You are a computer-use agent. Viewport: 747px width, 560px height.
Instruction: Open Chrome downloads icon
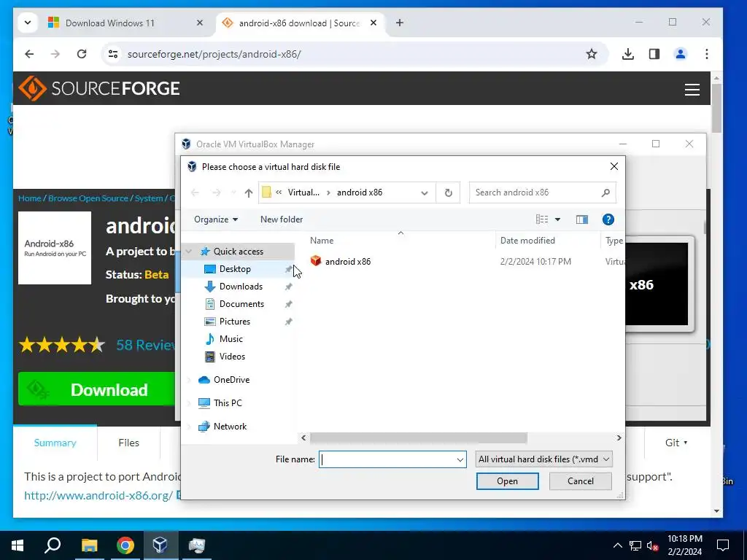(628, 54)
